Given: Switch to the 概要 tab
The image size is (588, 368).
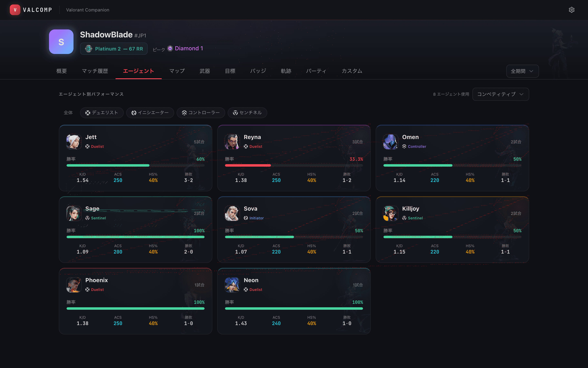Looking at the screenshot, I should pos(62,71).
